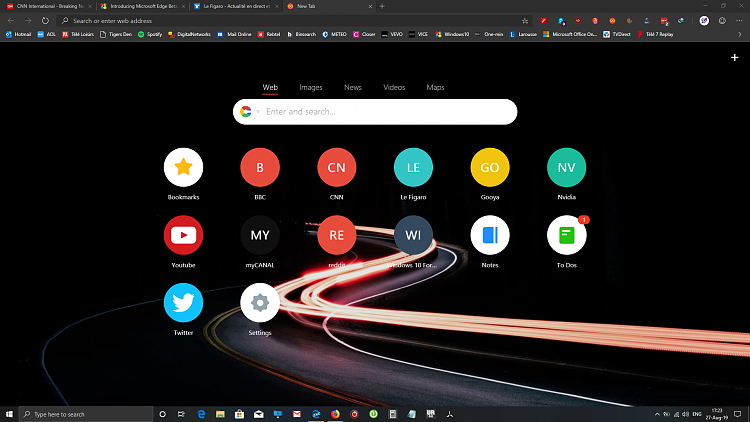The height and width of the screenshot is (422, 750).
Task: Open the browser profile avatar icon
Action: (704, 21)
